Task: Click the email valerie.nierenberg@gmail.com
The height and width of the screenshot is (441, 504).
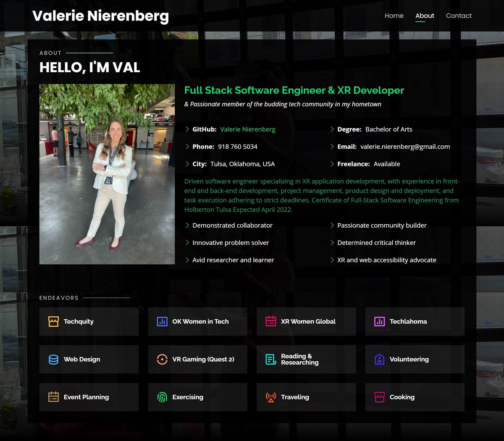Action: point(405,147)
